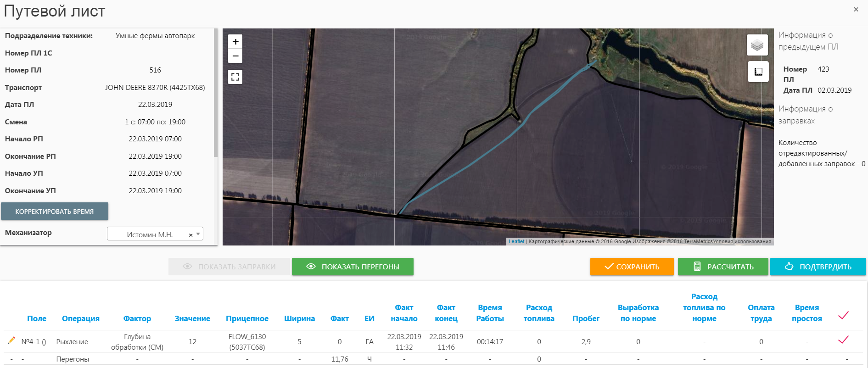Click the Глубина обработки (СМ) cell
The height and width of the screenshot is (368, 868).
coord(137,342)
